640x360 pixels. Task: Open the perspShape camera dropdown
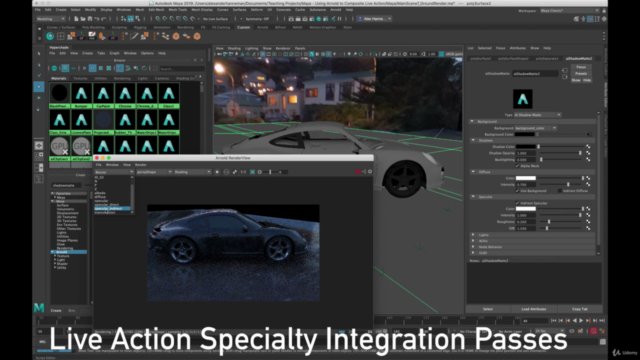(154, 172)
